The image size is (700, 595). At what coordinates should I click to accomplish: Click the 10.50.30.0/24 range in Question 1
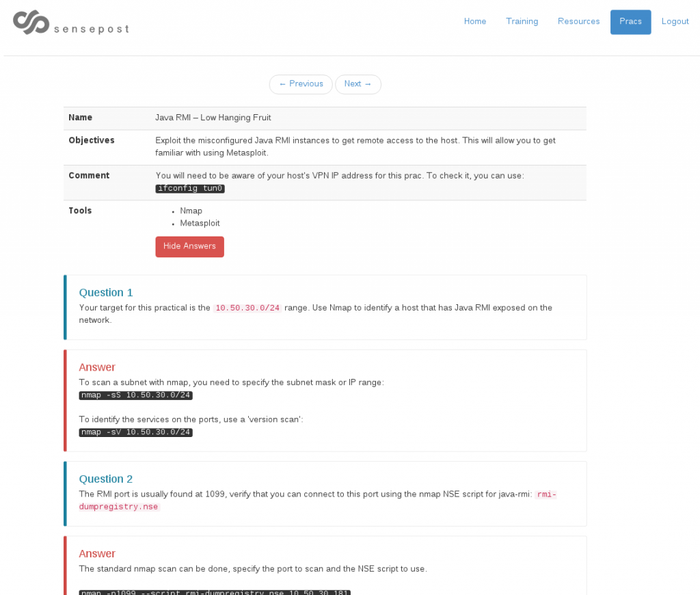247,308
